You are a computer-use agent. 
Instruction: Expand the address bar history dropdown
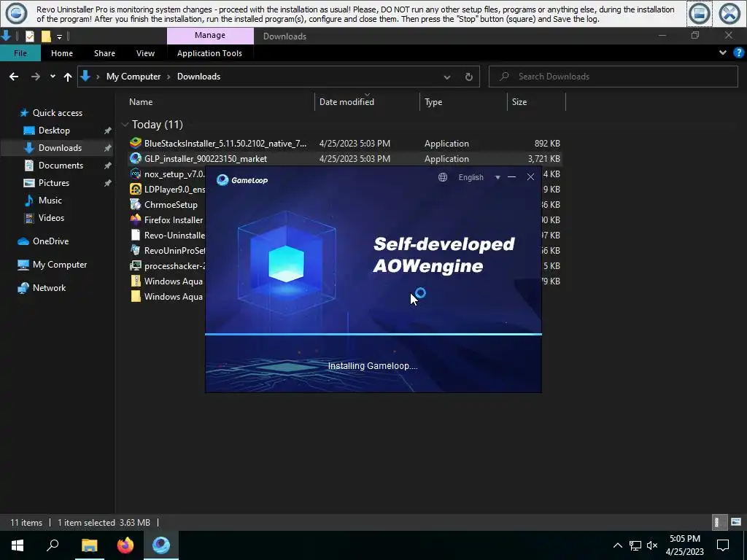447,77
